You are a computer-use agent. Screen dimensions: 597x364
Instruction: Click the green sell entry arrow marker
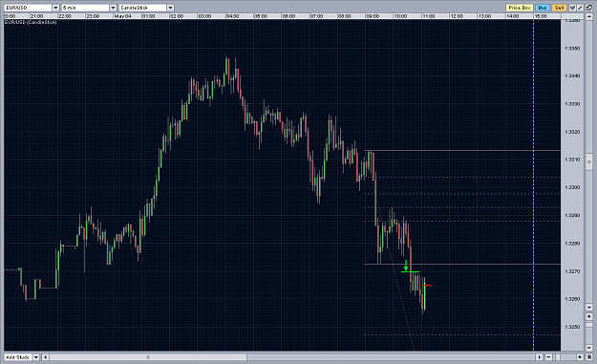pyautogui.click(x=406, y=266)
